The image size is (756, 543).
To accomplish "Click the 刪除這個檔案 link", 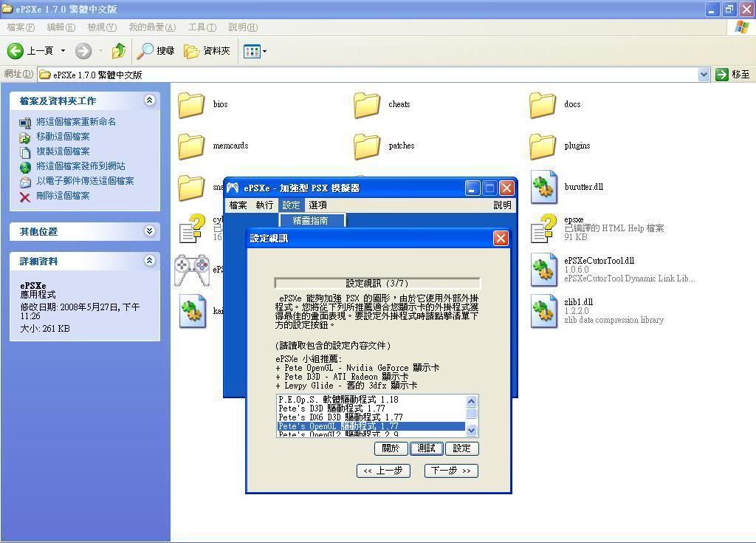I will [x=63, y=196].
